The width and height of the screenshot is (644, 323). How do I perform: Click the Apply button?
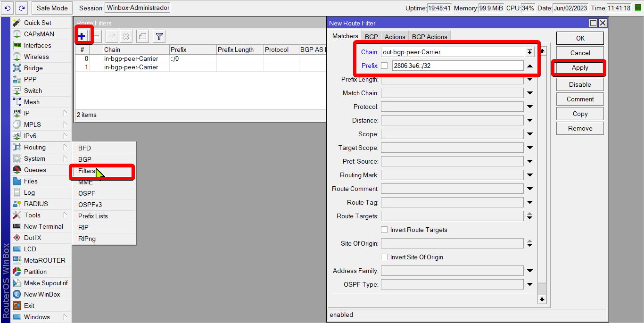point(580,67)
